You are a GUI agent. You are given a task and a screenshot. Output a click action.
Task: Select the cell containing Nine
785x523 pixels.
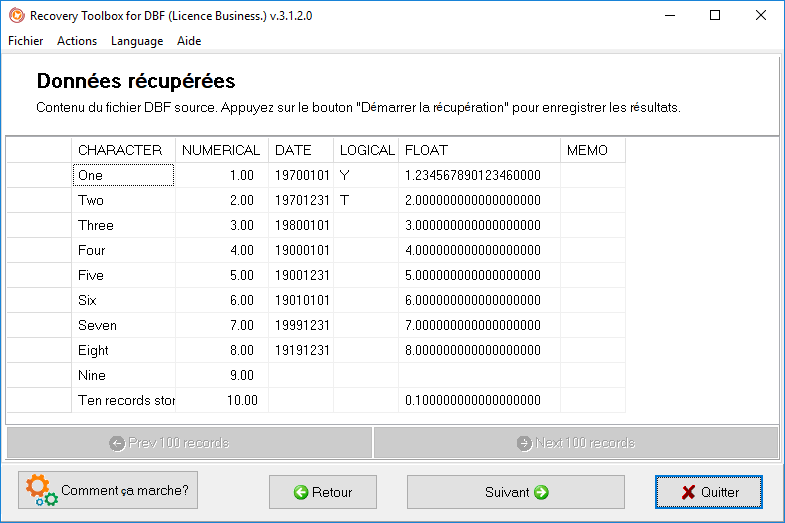click(x=124, y=375)
